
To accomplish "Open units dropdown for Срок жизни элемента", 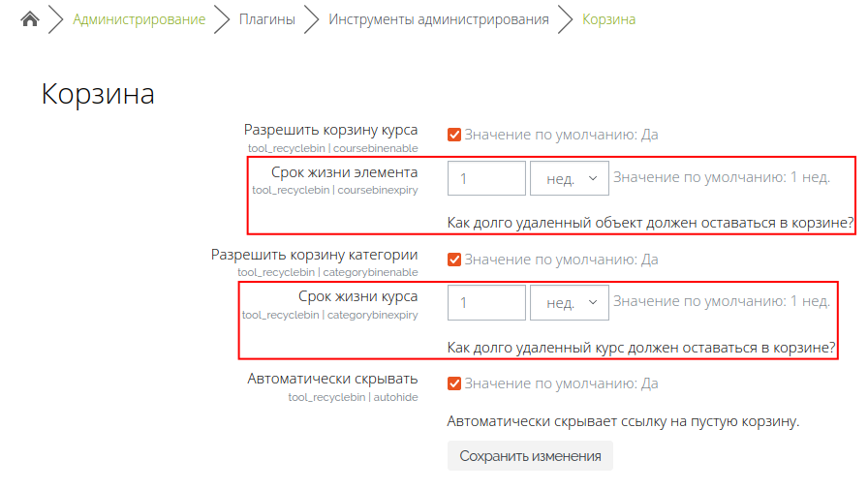I will [569, 178].
